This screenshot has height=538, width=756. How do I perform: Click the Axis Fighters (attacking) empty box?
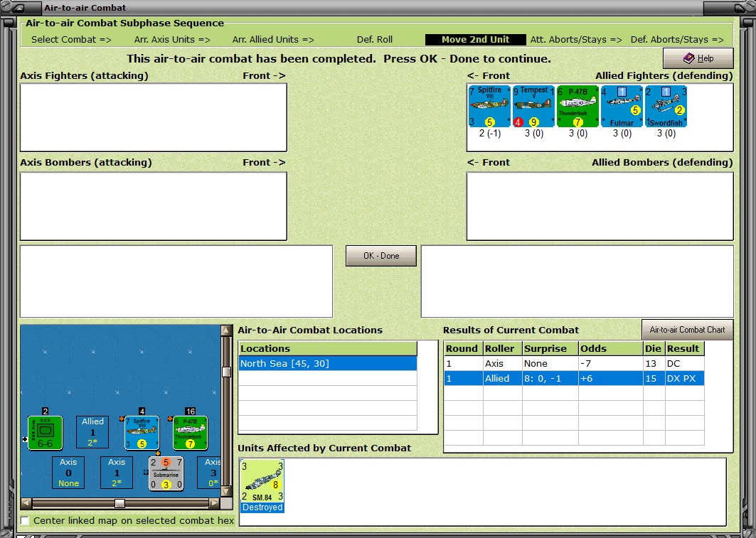tap(154, 117)
